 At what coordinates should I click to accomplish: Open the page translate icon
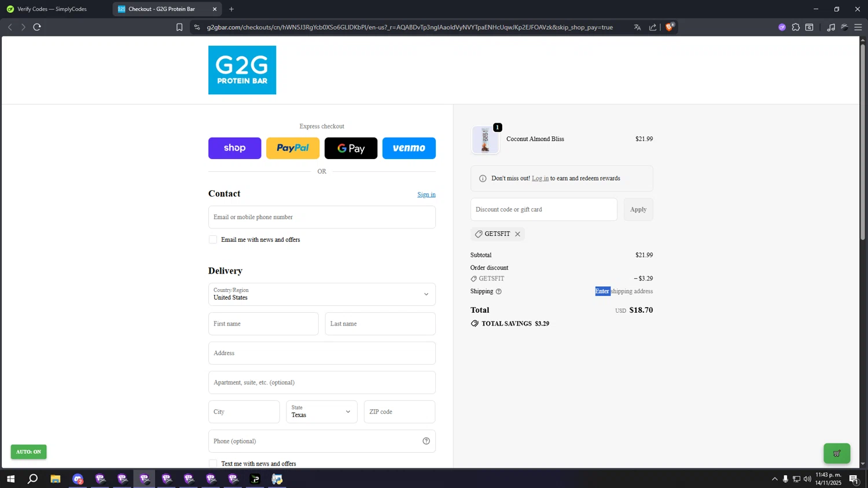coord(637,27)
